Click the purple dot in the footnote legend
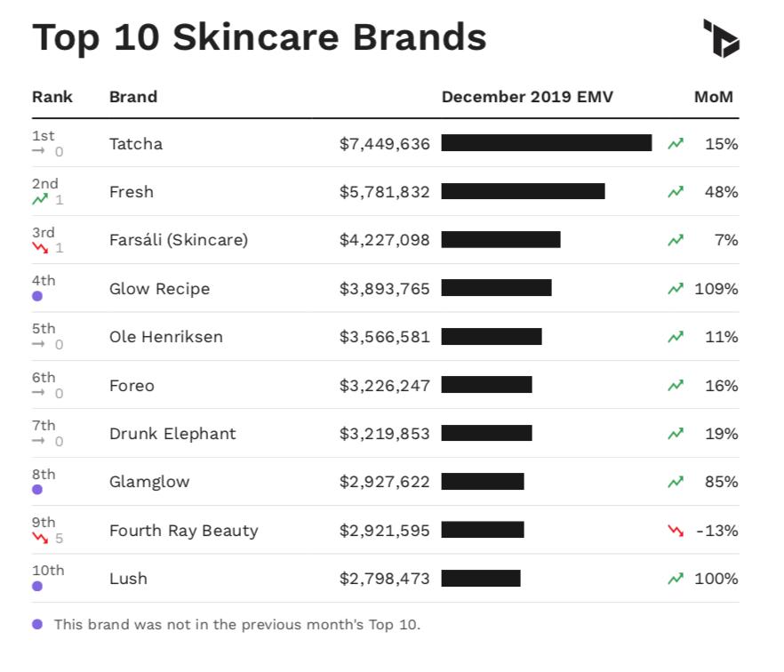This screenshot has width=784, height=672. tap(37, 624)
